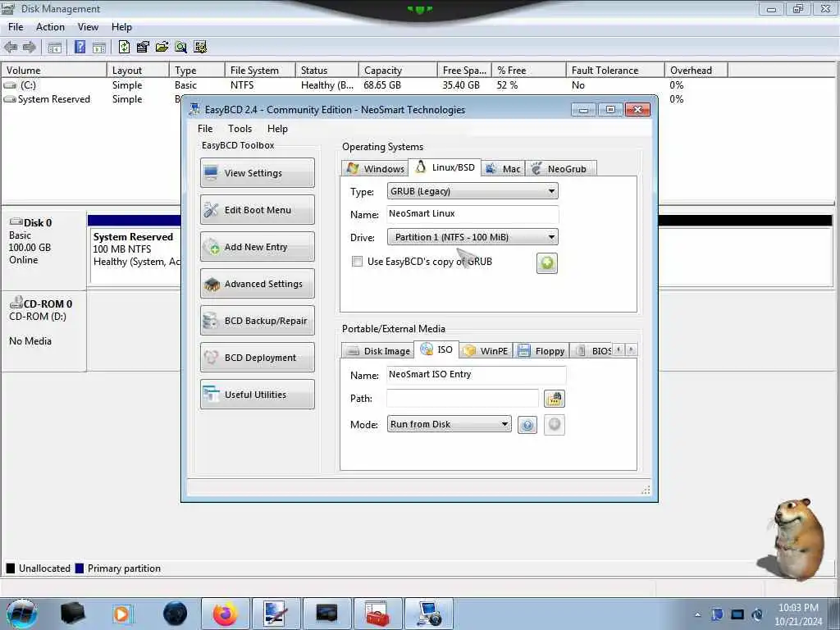Switch to the NeoGrub tab
The image size is (840, 630).
tap(560, 169)
